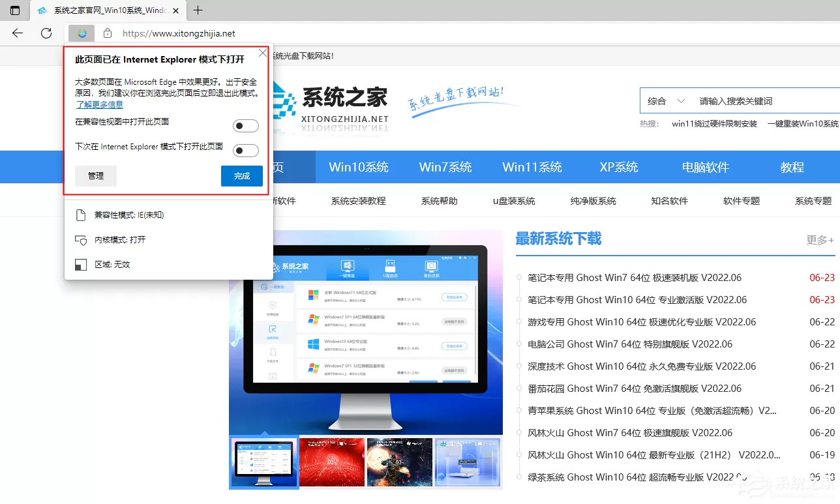Click the 管理 button
The width and height of the screenshot is (840, 504).
pyautogui.click(x=96, y=176)
